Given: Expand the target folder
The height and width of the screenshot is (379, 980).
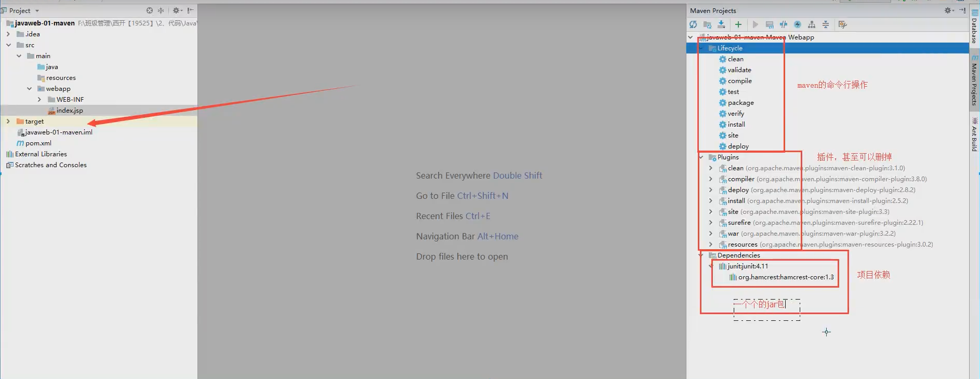Looking at the screenshot, I should [8, 121].
